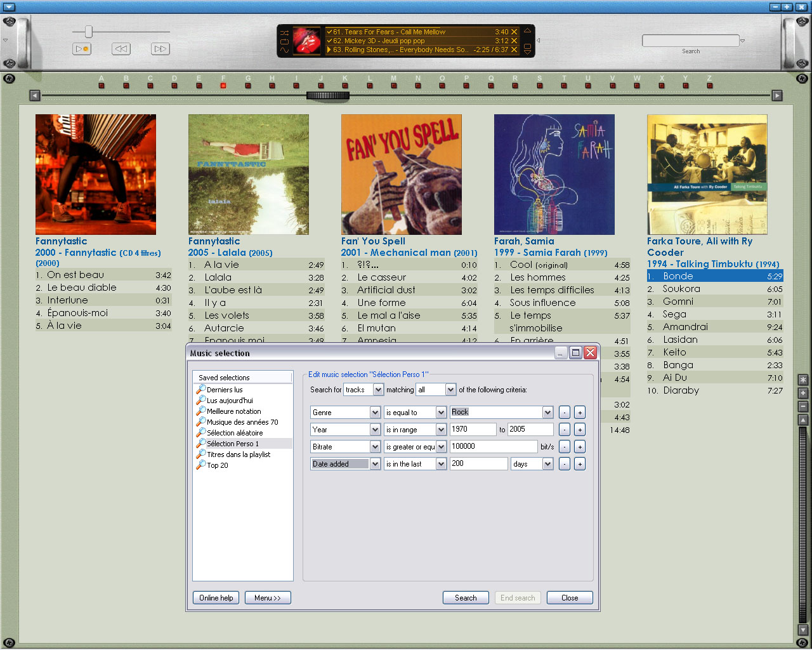This screenshot has width=812, height=650.
Task: Toggle shuffle mode icon in the playlist display
Action: pos(285,32)
